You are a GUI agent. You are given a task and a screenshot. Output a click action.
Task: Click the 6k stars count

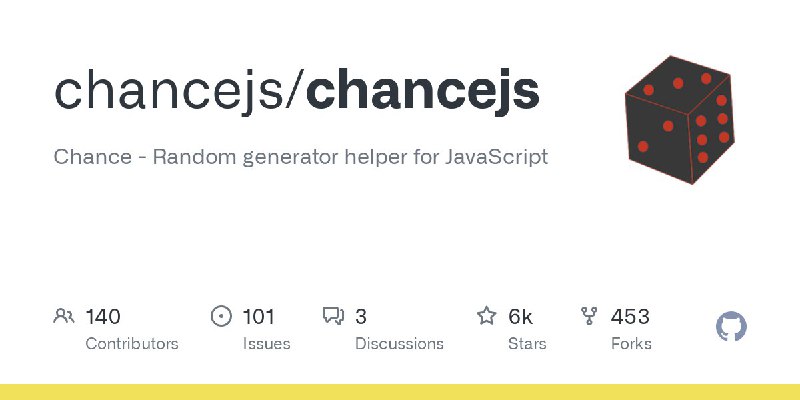tap(520, 317)
